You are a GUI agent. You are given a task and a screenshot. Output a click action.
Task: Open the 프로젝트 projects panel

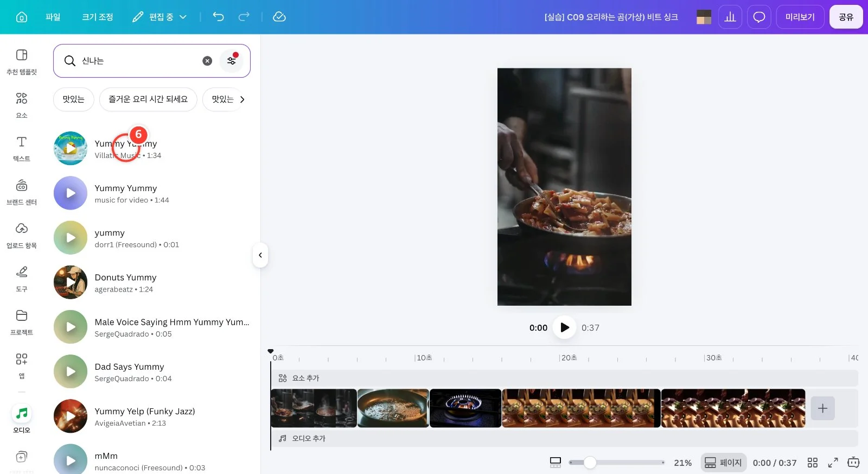22,323
